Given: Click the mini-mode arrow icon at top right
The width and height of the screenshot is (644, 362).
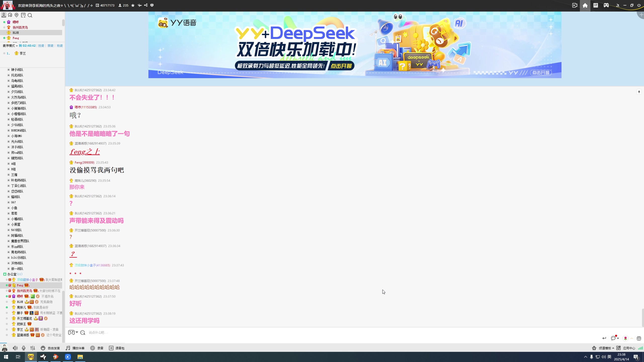Looking at the screenshot, I should click(618, 5).
